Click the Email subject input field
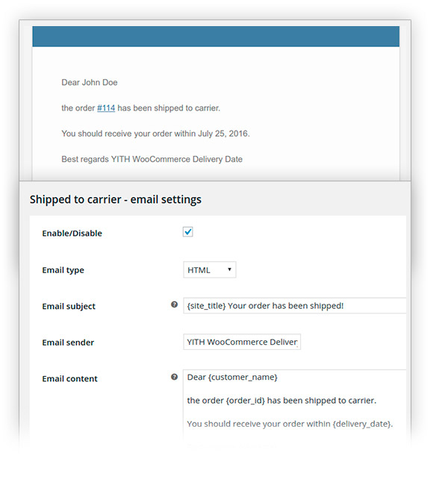The height and width of the screenshot is (497, 448). coord(294,306)
